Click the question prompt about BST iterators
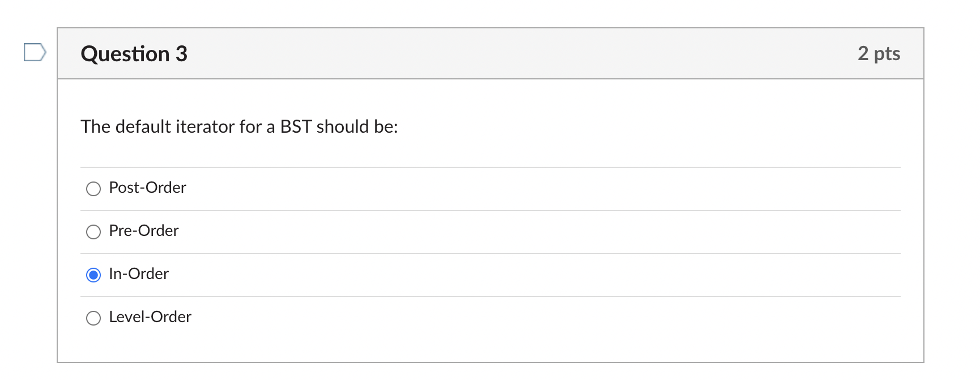The height and width of the screenshot is (380, 980). 240,126
